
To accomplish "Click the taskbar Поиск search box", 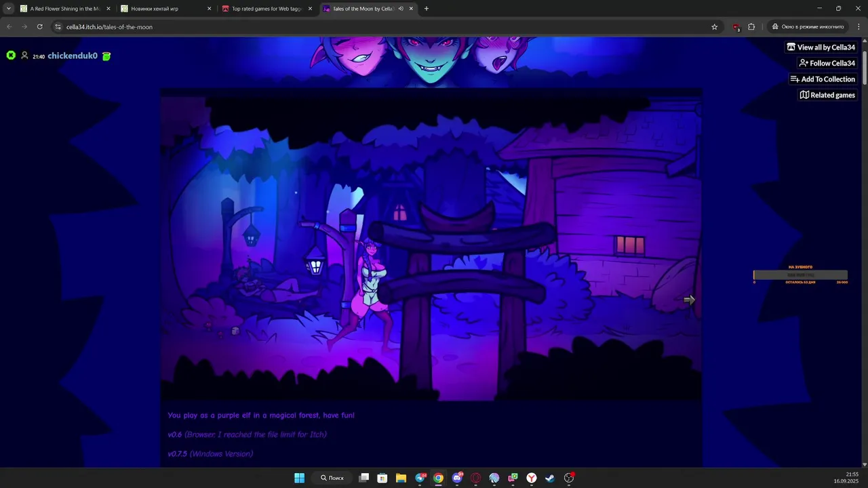I will tap(333, 478).
